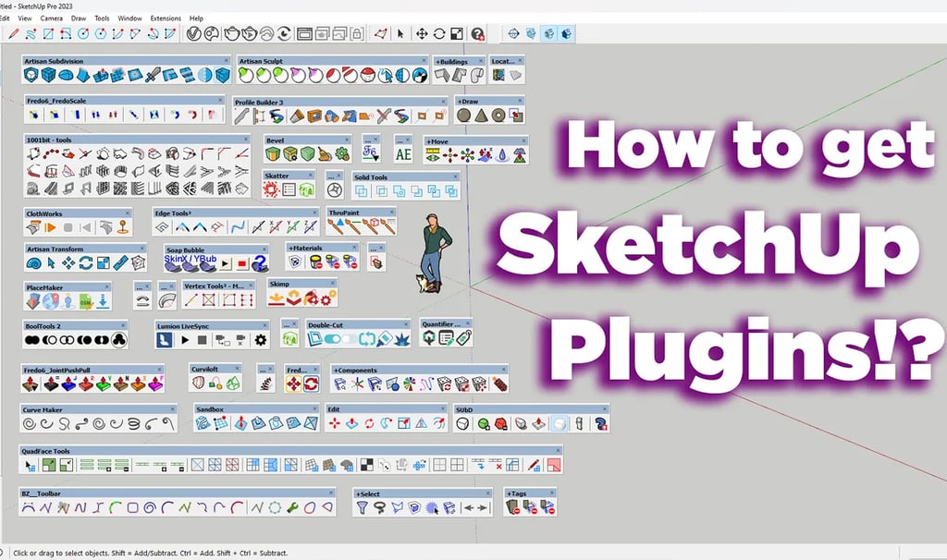Viewport: 947px width, 560px height.
Task: Close the QuadFace Tools toolbar
Action: pos(559,450)
